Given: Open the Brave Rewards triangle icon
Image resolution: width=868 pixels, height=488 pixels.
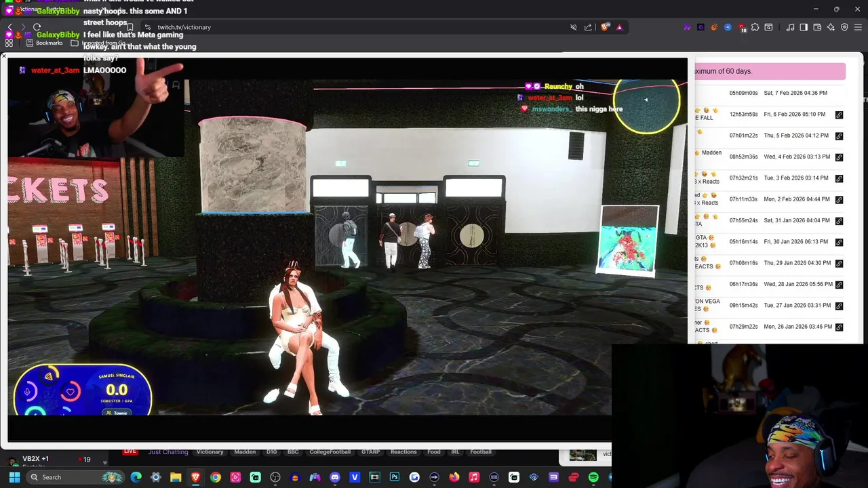Looking at the screenshot, I should (x=619, y=27).
